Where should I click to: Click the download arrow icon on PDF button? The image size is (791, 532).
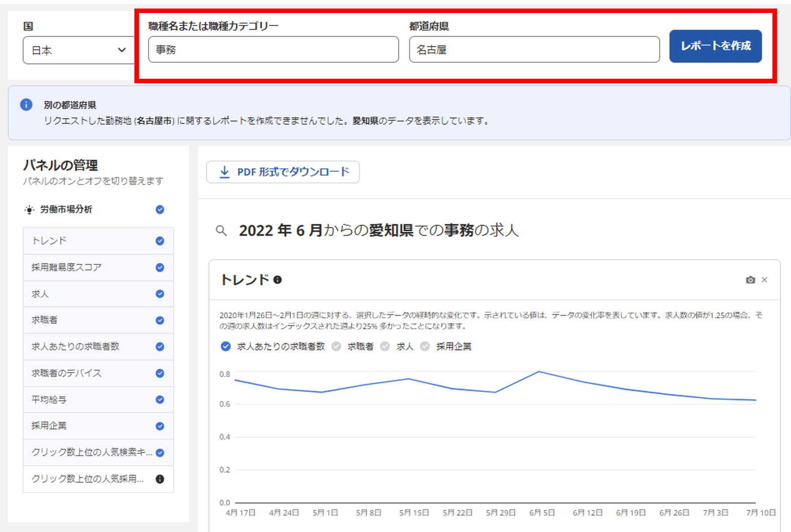[x=225, y=172]
